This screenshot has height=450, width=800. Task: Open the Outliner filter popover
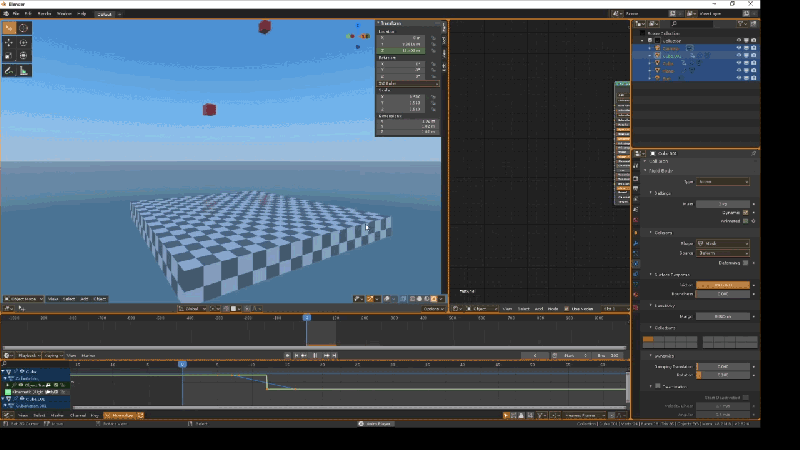click(741, 23)
